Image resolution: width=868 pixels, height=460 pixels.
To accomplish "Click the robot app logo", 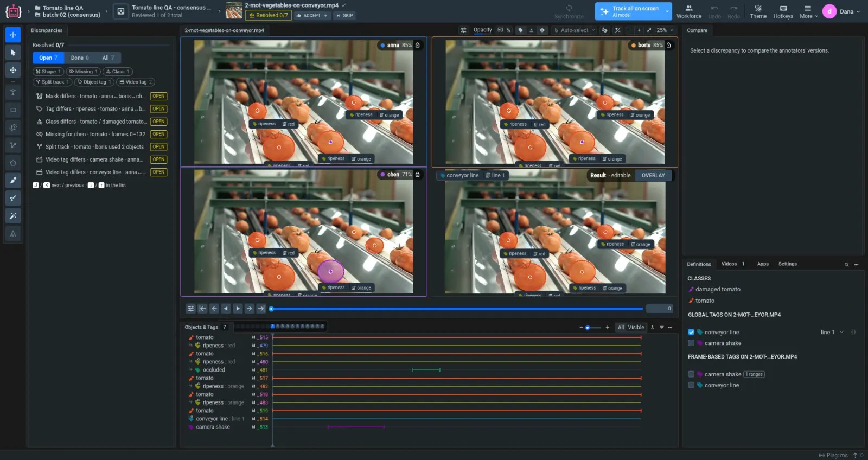I will (13, 11).
